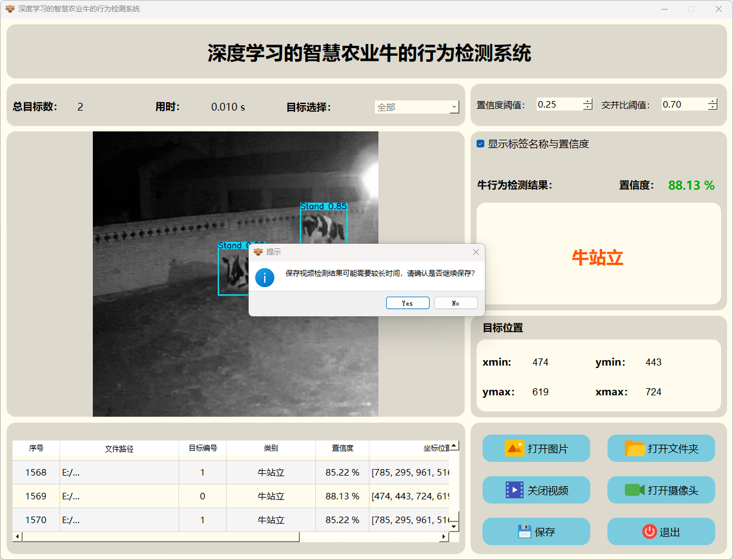
Task: Click the camera icon on 打开摄像头 button
Action: click(635, 490)
